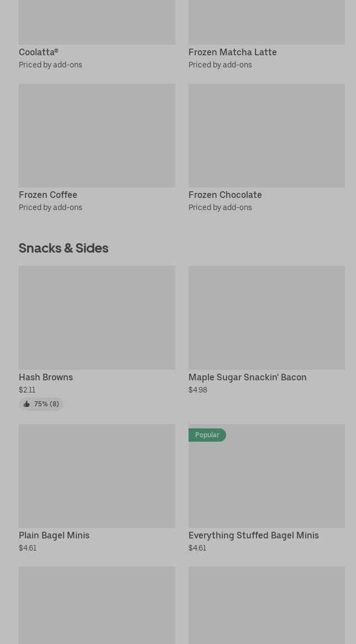
Task: Click the Coolatta® item title
Action: click(x=38, y=52)
